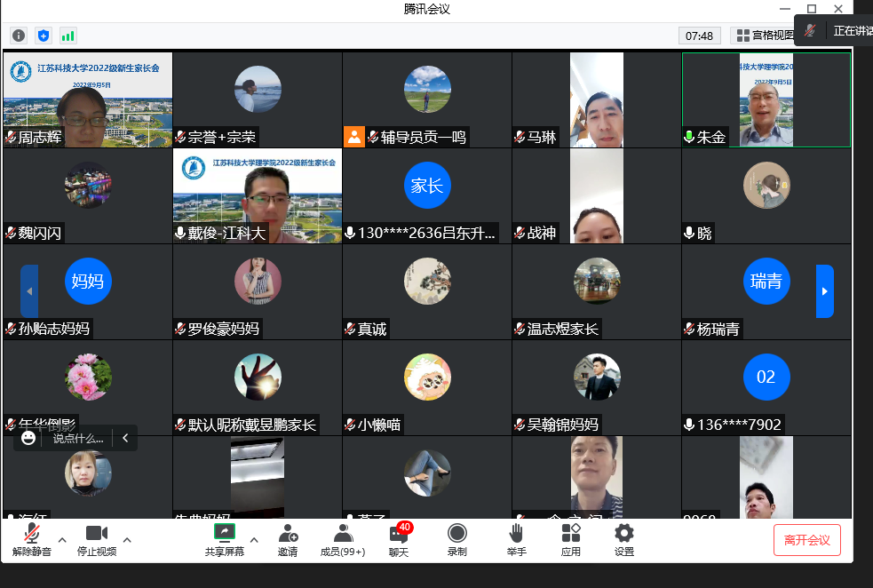Open the 成员 members list
873x588 pixels.
[343, 539]
